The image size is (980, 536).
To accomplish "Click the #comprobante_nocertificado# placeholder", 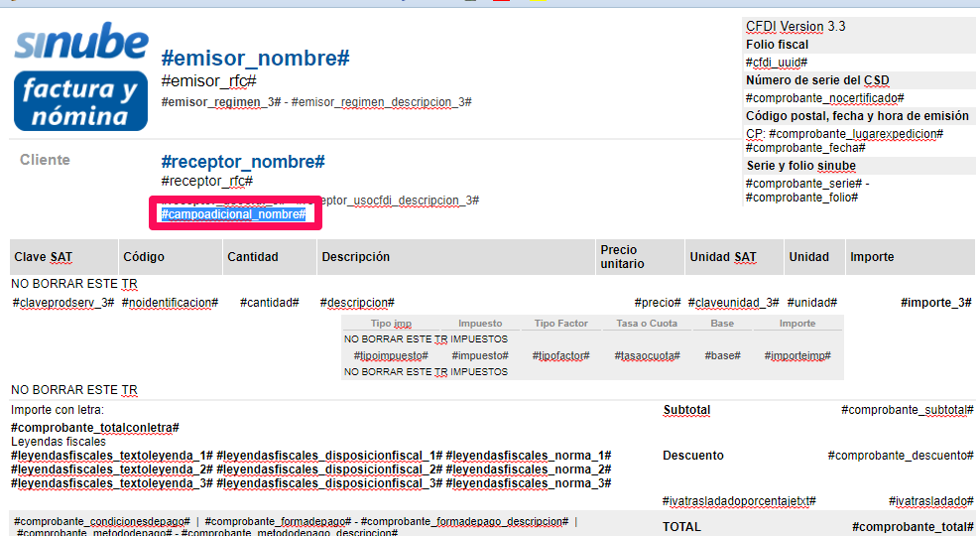I will click(824, 97).
